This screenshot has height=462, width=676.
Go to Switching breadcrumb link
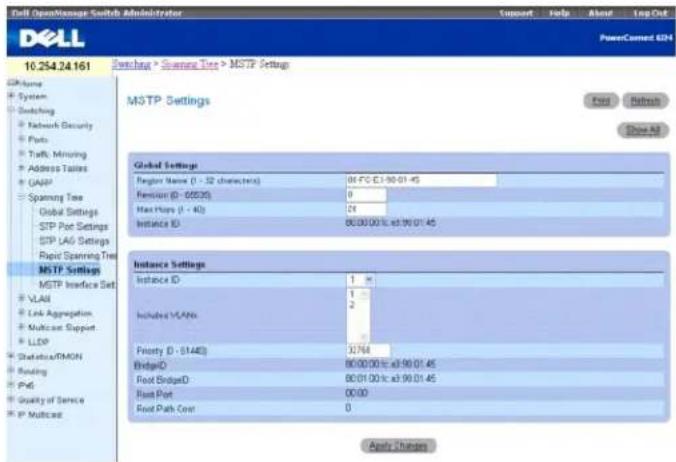click(131, 64)
